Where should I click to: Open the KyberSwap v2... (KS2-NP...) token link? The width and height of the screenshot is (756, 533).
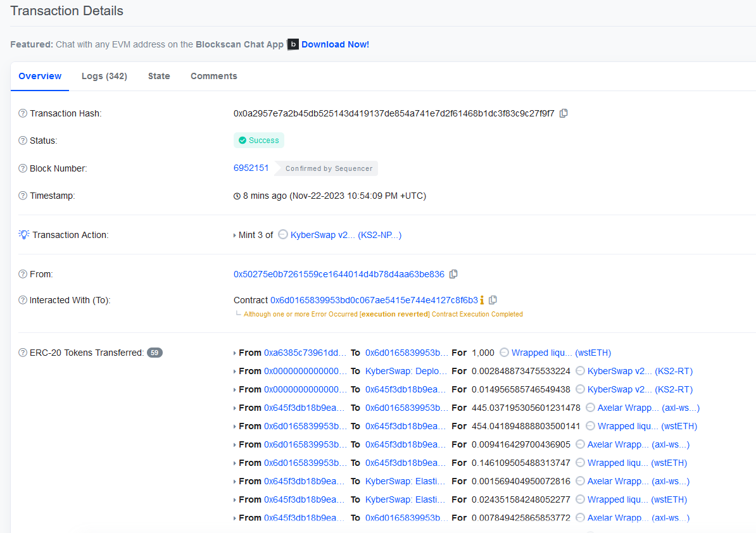tap(346, 235)
